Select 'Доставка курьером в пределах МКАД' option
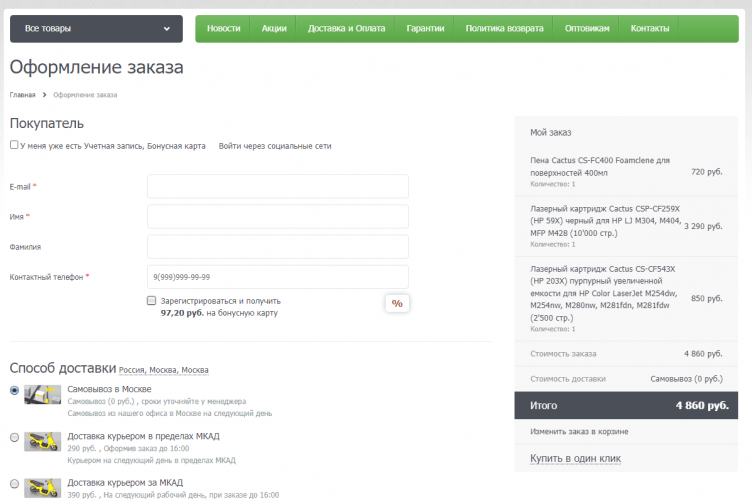This screenshot has height=502, width=752. [x=14, y=437]
